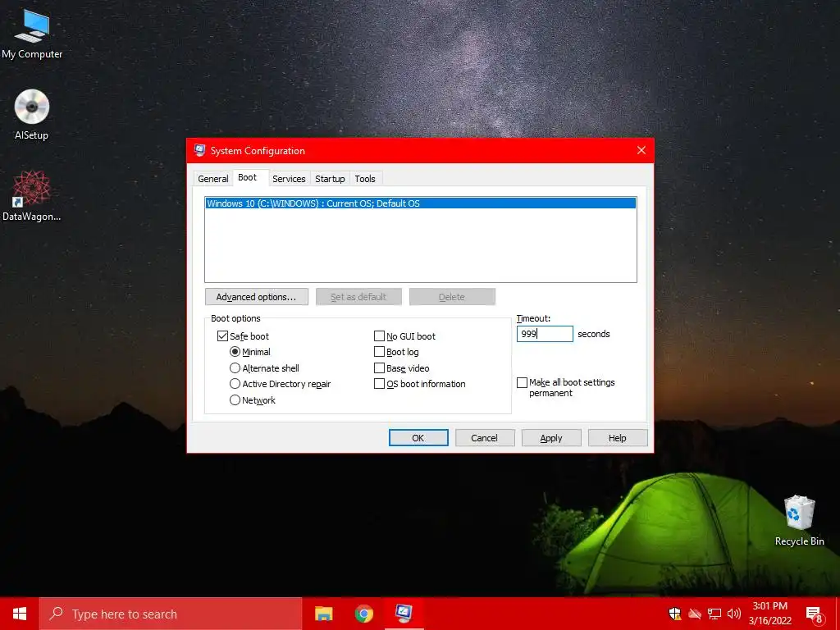
Task: Close the System Configuration dialog
Action: point(641,151)
